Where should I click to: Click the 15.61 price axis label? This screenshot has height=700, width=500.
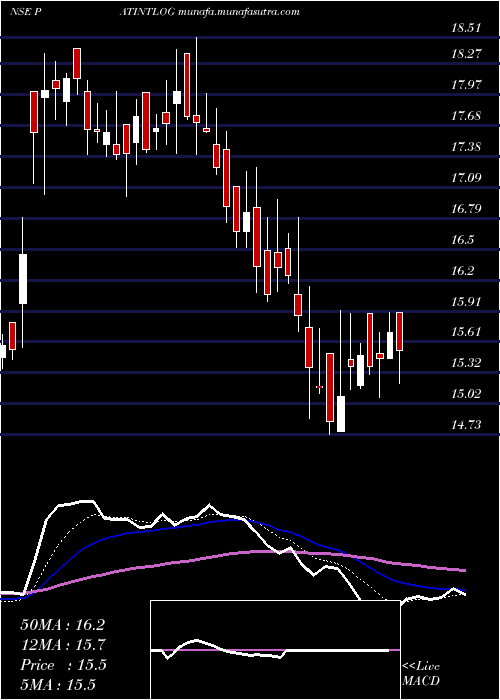click(467, 332)
